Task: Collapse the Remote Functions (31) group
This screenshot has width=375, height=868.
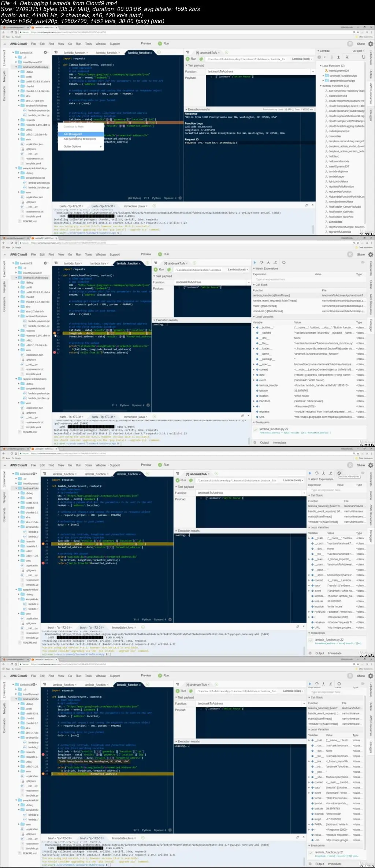Action: click(321, 86)
